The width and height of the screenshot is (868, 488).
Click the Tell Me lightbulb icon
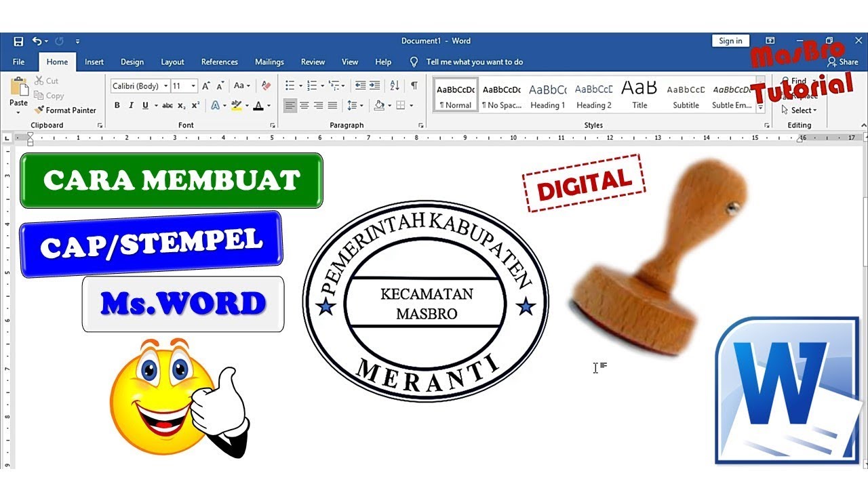[414, 62]
